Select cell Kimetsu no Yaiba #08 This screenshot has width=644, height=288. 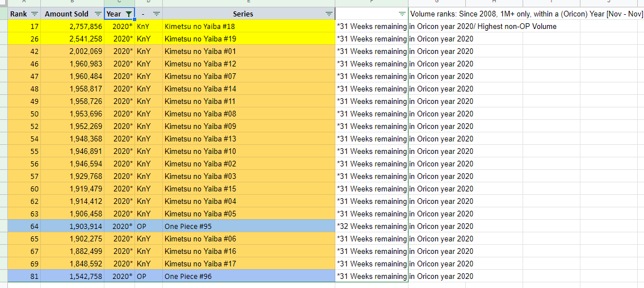(x=249, y=114)
